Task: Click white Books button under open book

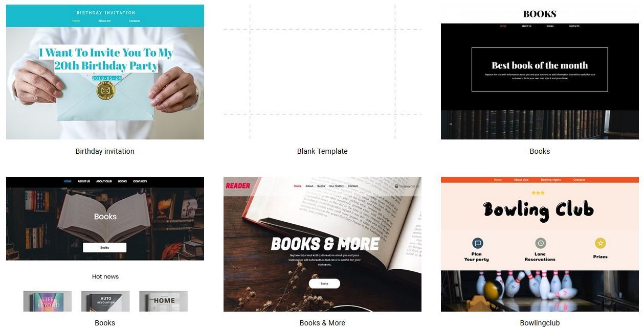Action: coord(105,247)
